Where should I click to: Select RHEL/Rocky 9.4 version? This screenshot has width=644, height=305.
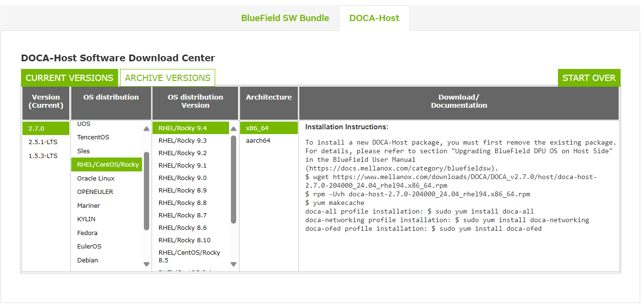191,128
